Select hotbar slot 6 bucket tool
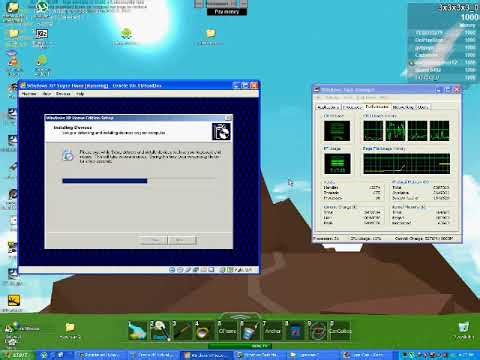 tap(249, 330)
